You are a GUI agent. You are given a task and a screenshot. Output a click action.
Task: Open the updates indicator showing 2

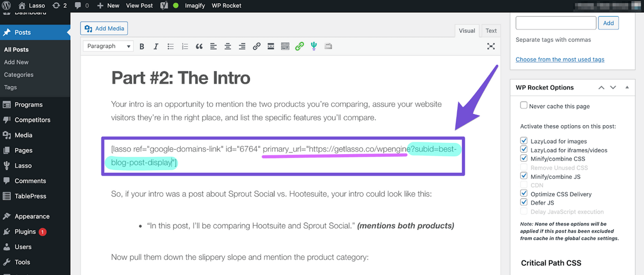(60, 5)
